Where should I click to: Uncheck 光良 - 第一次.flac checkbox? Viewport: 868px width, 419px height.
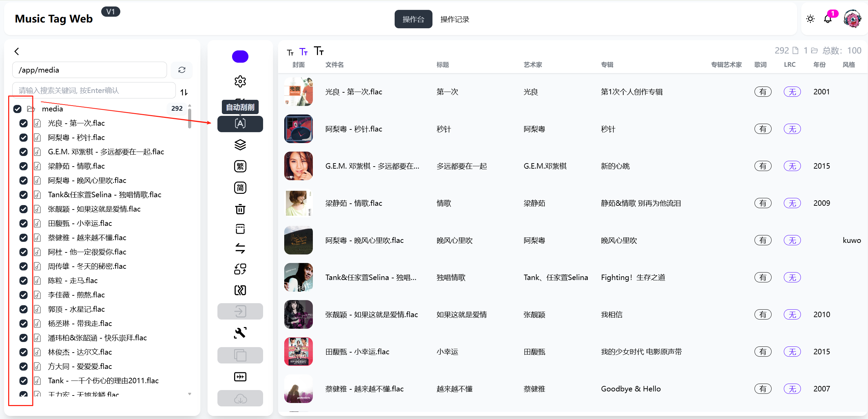24,123
